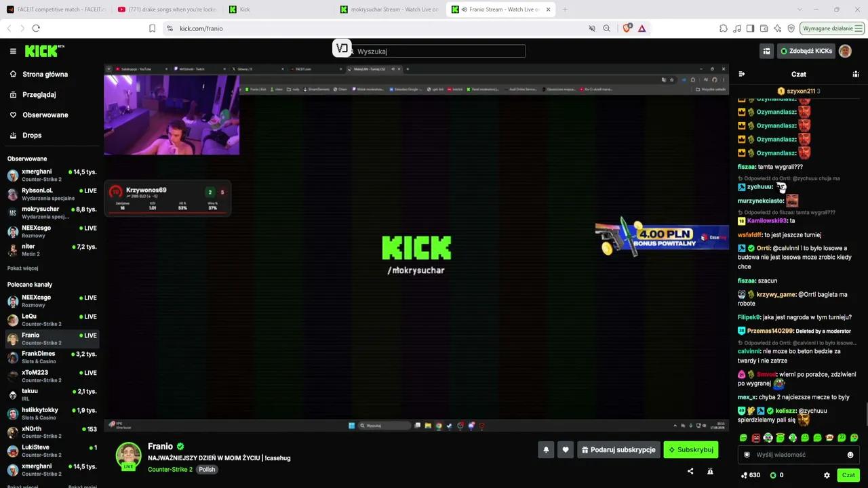
Task: Share the stream with share icon
Action: click(690, 471)
